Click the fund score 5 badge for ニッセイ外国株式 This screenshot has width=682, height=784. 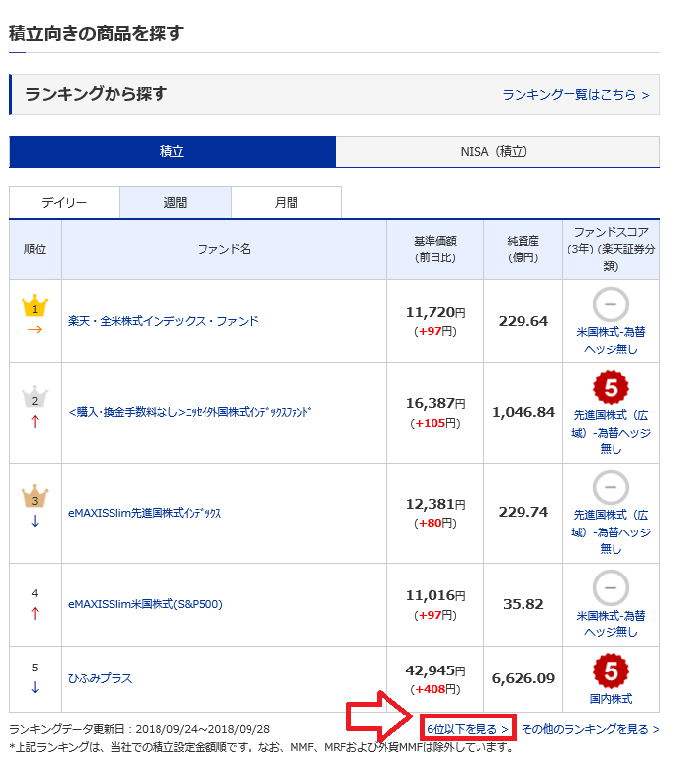click(611, 388)
